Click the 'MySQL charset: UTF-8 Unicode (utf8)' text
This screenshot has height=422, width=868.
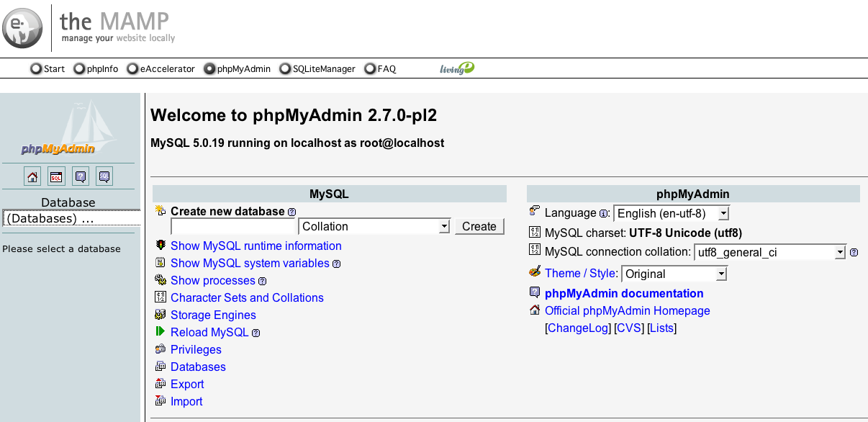pos(643,233)
